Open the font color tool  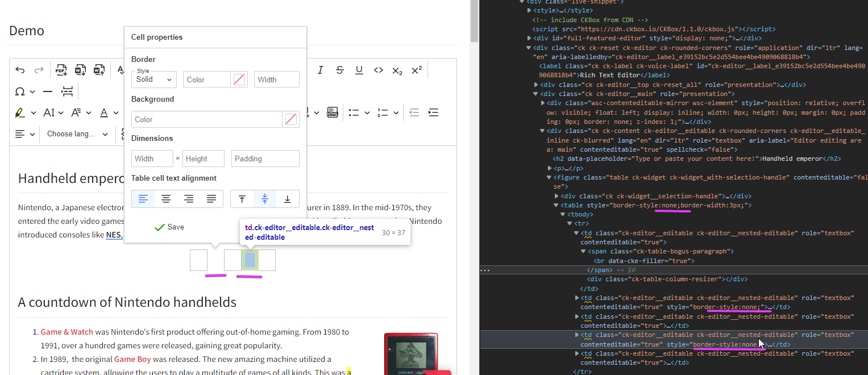point(104,113)
